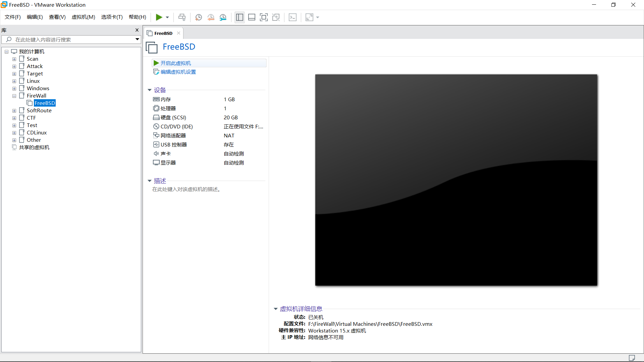The image size is (644, 362).
Task: Open the library search filter dropdown
Action: [x=137, y=39]
